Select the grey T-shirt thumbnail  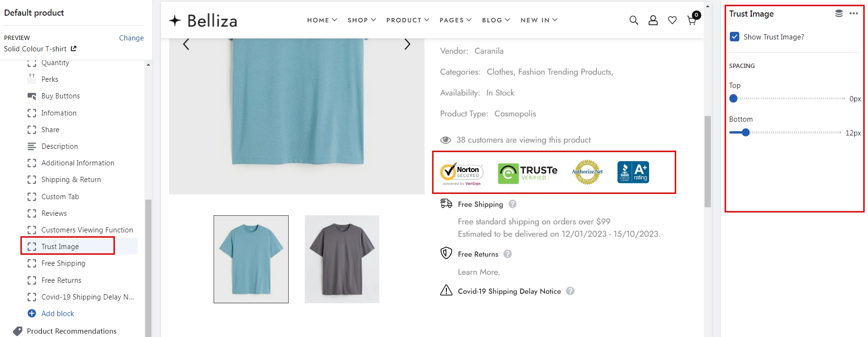click(342, 259)
